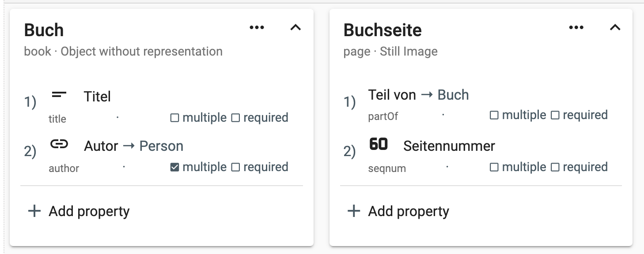Click the link icon beside Autor
The width and height of the screenshot is (644, 254).
(59, 144)
